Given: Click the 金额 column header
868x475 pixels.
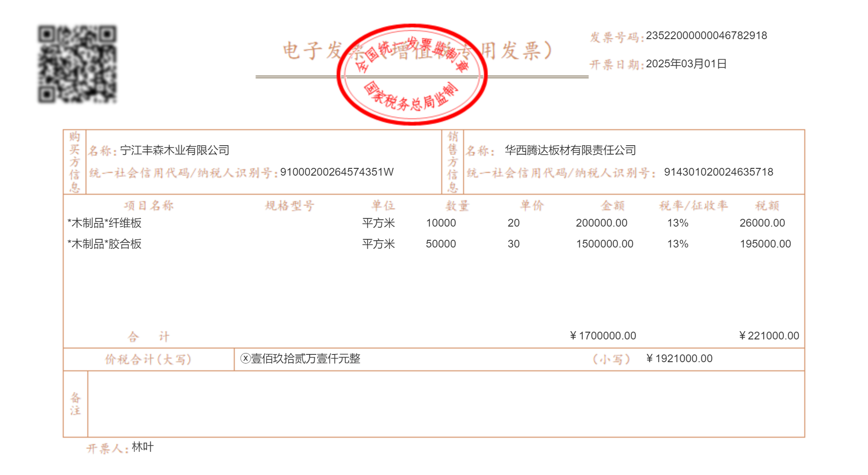Looking at the screenshot, I should pos(613,206).
